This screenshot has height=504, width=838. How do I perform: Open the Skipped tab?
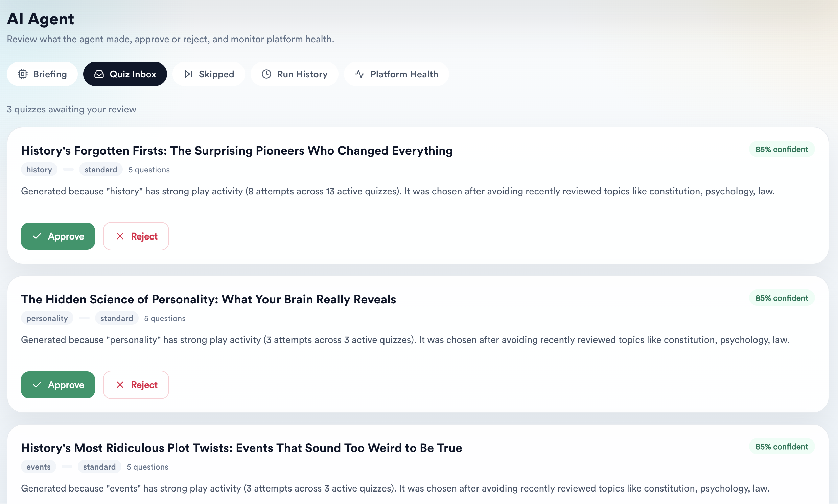pos(208,74)
